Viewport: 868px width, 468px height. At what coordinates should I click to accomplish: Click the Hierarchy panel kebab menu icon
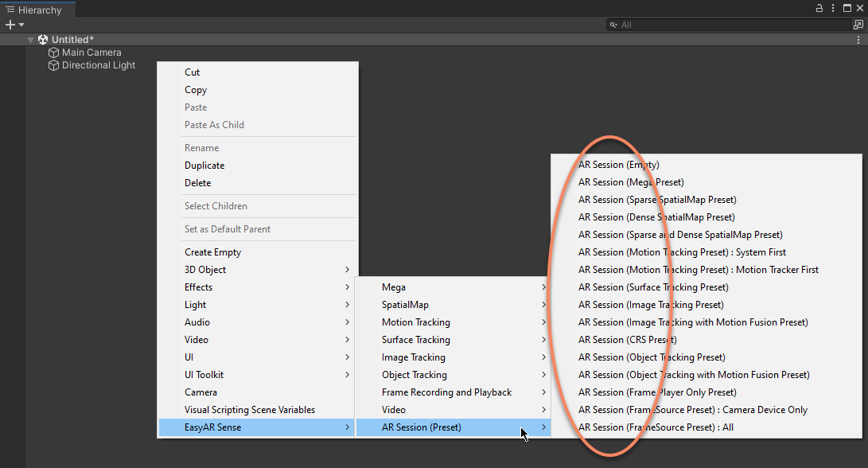point(832,8)
